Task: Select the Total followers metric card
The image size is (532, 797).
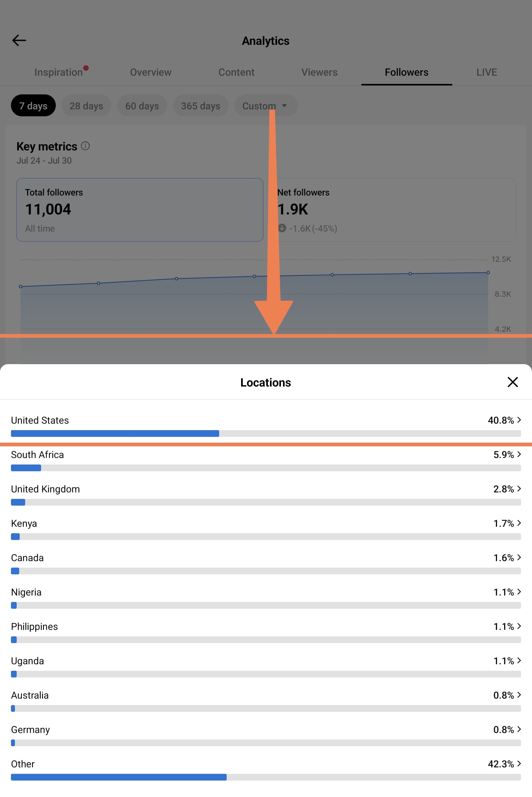Action: pyautogui.click(x=140, y=210)
